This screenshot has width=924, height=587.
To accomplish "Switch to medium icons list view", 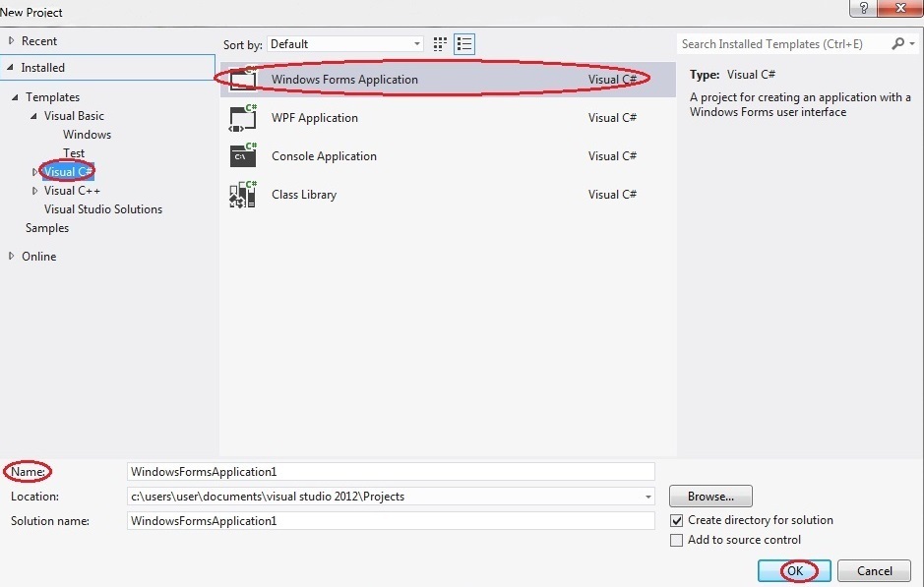I will pyautogui.click(x=464, y=44).
